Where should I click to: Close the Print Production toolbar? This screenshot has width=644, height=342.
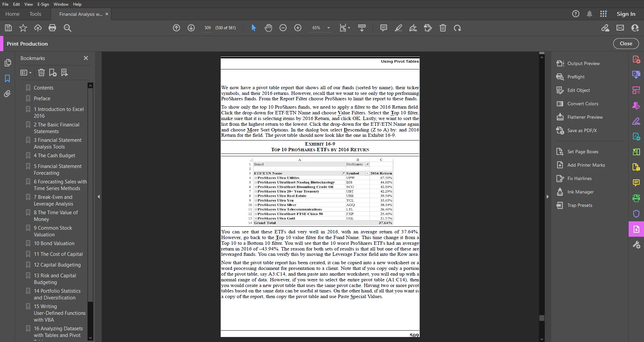coord(626,44)
